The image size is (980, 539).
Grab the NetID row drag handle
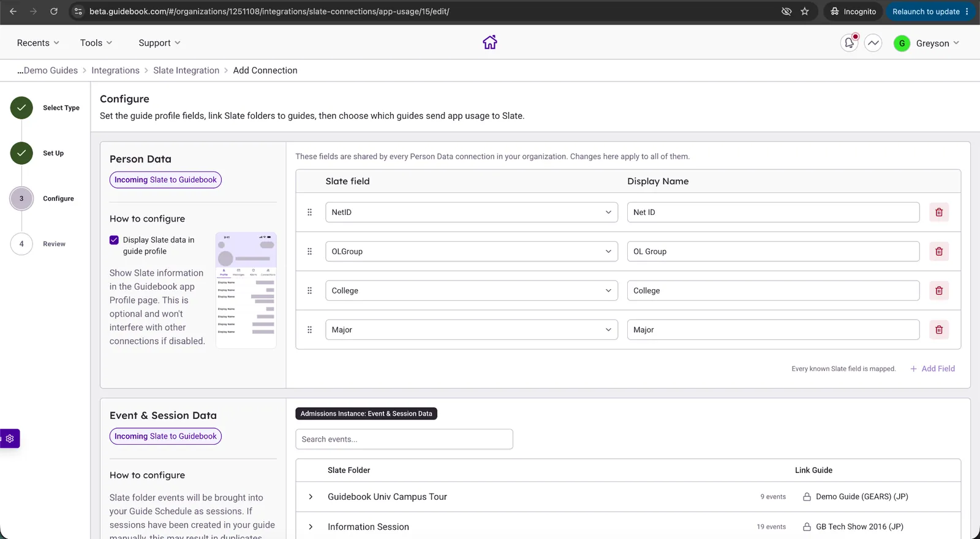[309, 212]
